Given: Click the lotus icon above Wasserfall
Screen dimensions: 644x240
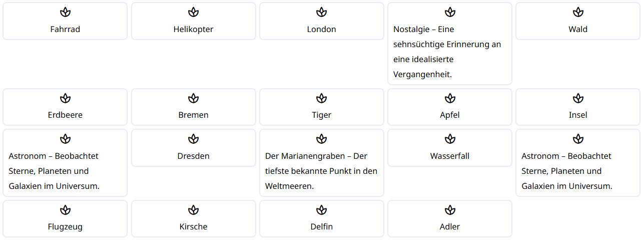Looking at the screenshot, I should pos(450,139).
